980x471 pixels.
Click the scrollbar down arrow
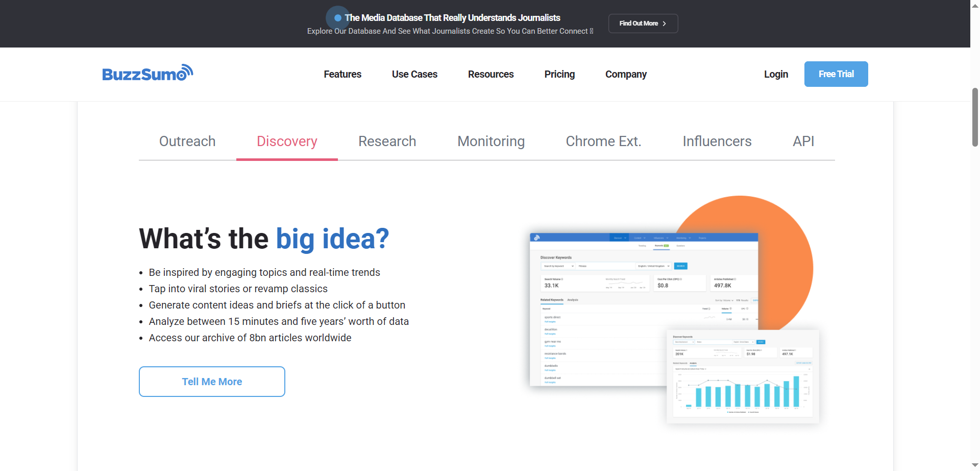975,464
